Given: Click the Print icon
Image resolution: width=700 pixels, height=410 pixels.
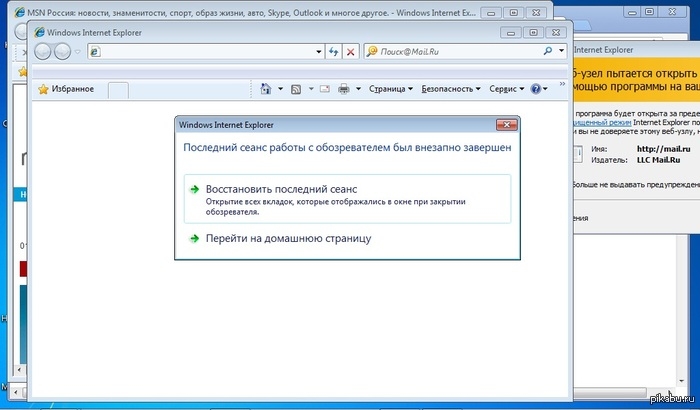Looking at the screenshot, I should (x=344, y=89).
